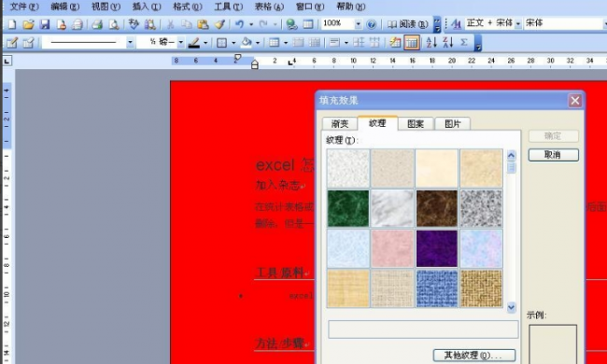Choose the blue denim woven texture

pos(437,288)
